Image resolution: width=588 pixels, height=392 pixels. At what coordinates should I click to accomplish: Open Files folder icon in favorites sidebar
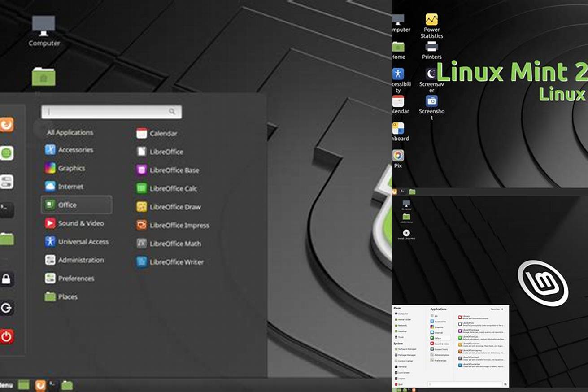(x=6, y=239)
